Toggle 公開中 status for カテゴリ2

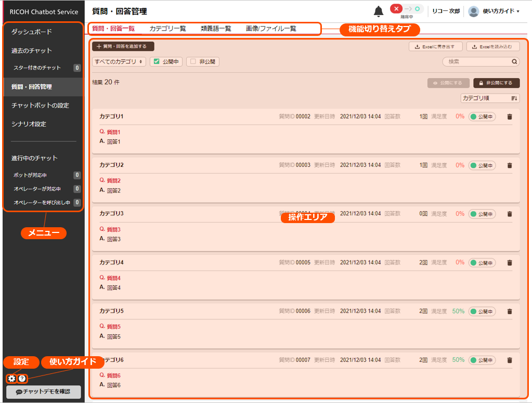(482, 165)
